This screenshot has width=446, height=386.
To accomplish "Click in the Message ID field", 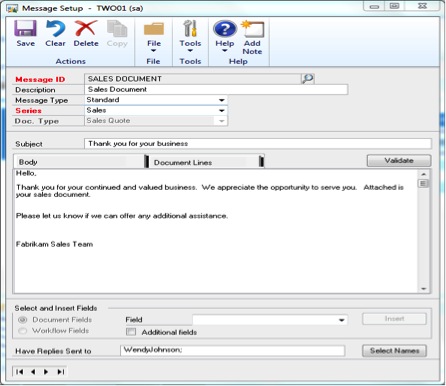I will (x=193, y=79).
